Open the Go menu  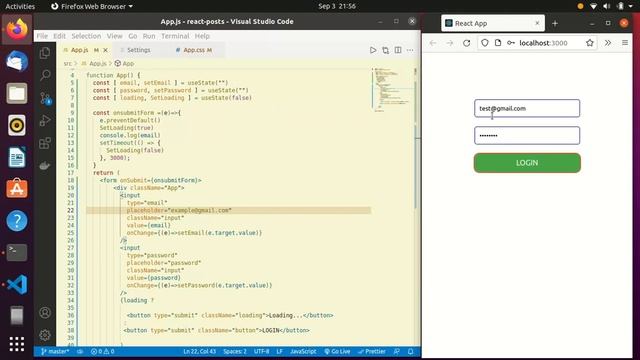pyautogui.click(x=133, y=36)
